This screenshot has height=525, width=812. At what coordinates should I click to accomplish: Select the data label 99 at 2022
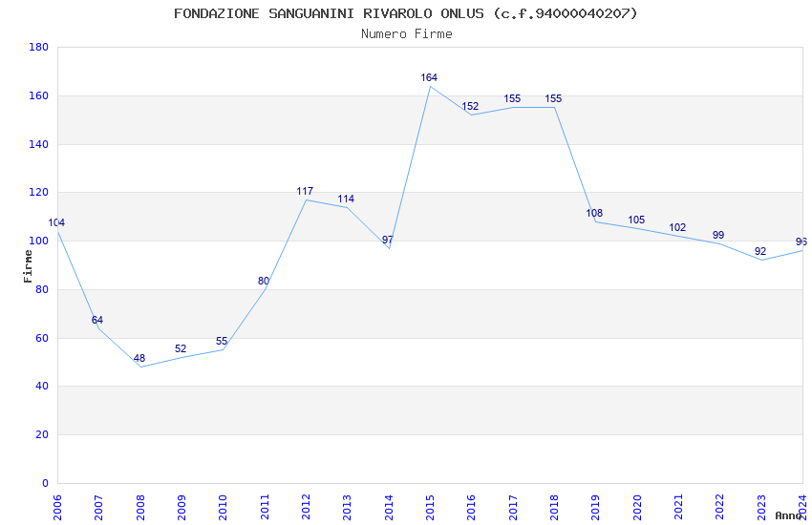718,235
